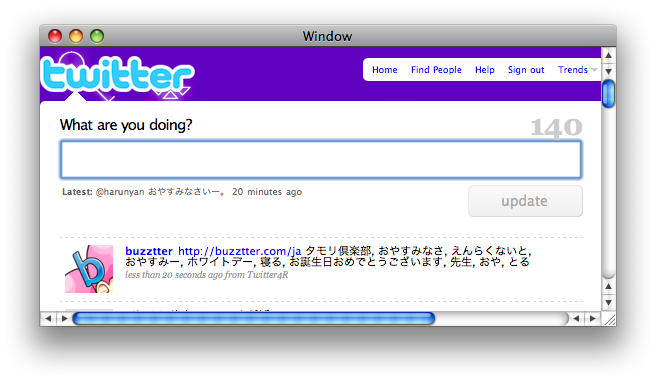Click the far-left scroll left arrow
Screen dimensions: 656x381
tap(48, 319)
